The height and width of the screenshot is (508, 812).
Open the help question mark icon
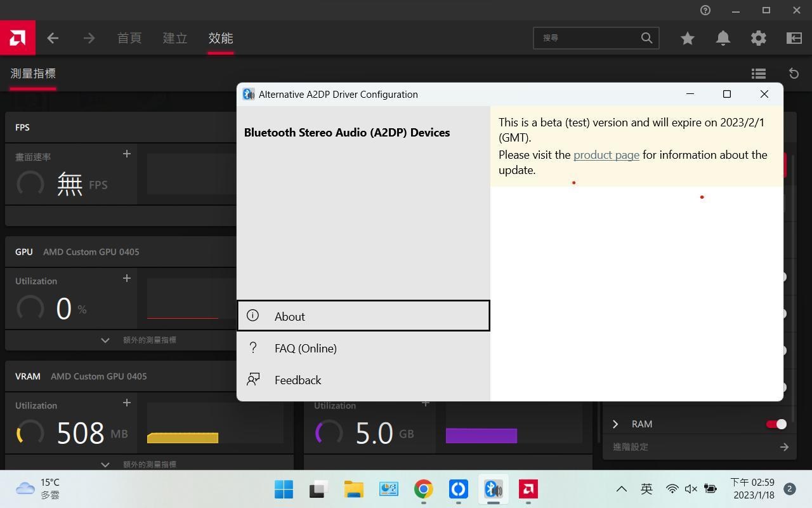pyautogui.click(x=705, y=10)
